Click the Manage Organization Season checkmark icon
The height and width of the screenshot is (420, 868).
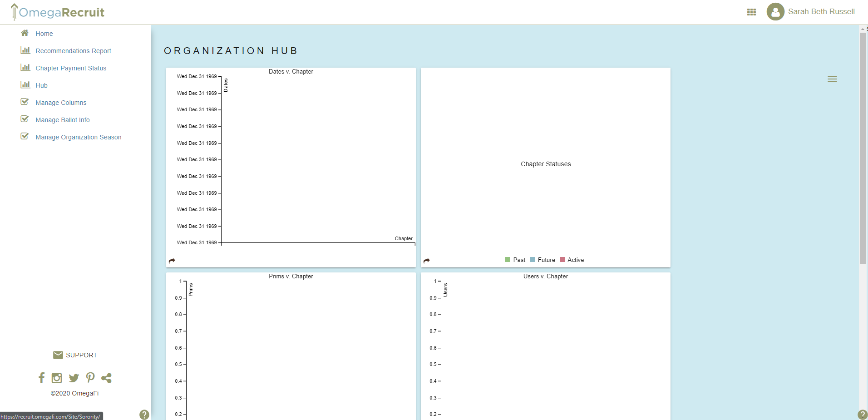(x=25, y=136)
